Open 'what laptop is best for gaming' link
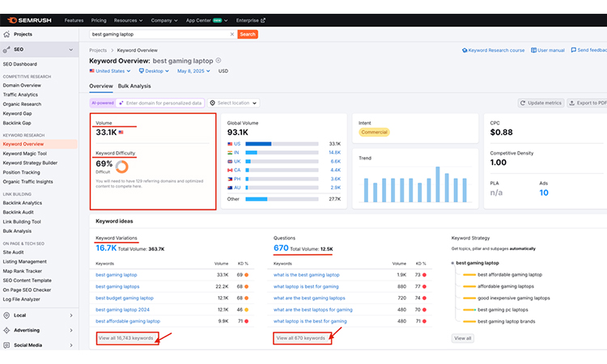607x364 pixels. click(306, 286)
